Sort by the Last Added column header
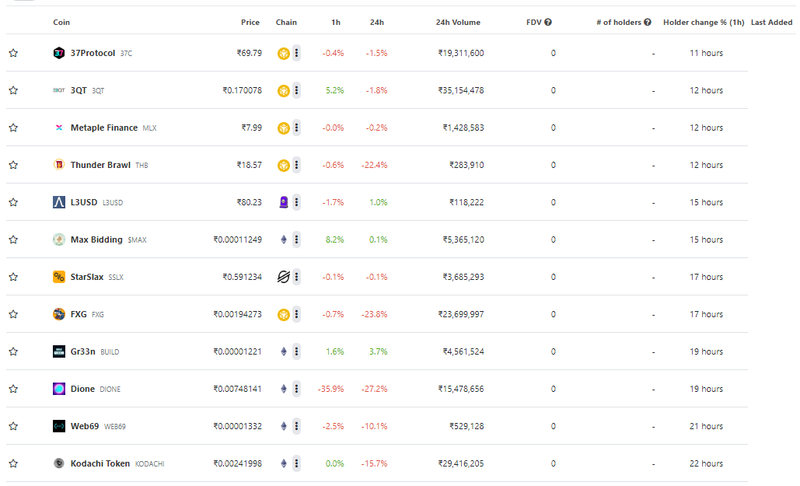 click(771, 22)
